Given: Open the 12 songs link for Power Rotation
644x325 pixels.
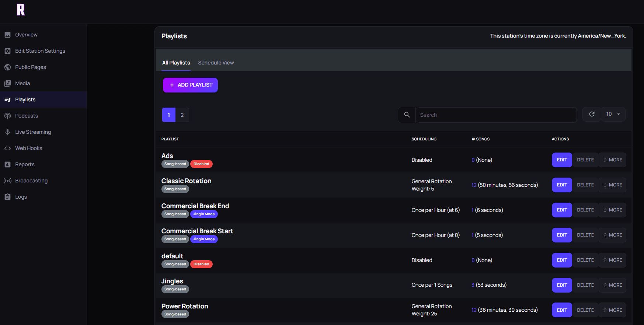Looking at the screenshot, I should coord(474,310).
